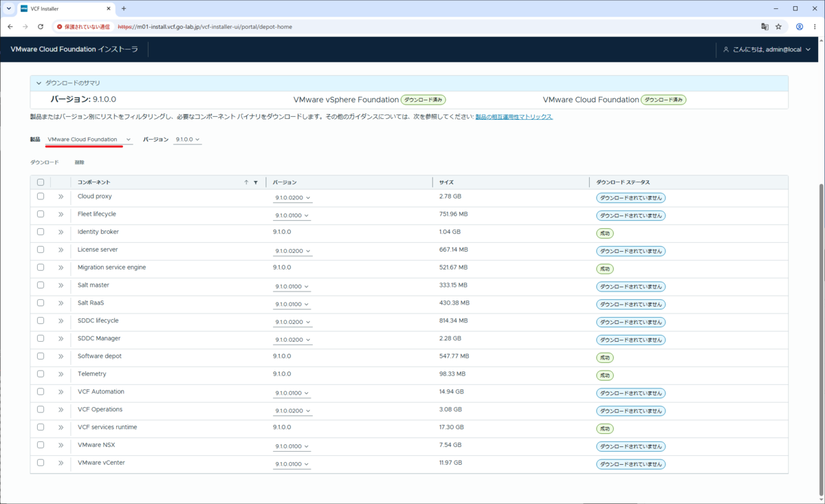The height and width of the screenshot is (504, 825).
Task: Open the browser translate icon
Action: pos(764,27)
